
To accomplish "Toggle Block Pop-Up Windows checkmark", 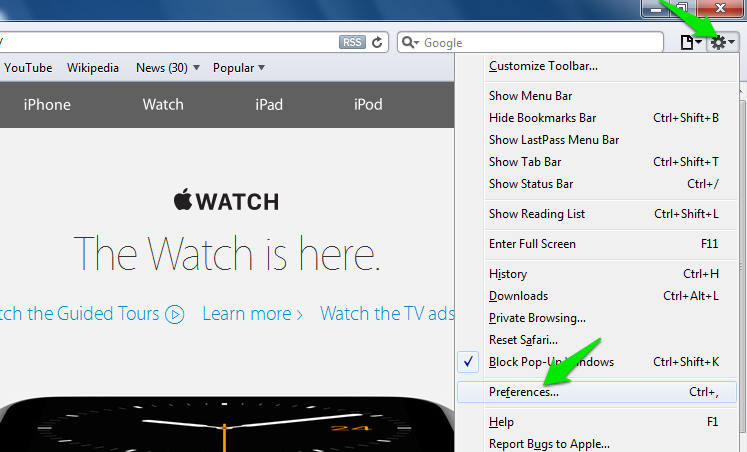I will click(471, 362).
